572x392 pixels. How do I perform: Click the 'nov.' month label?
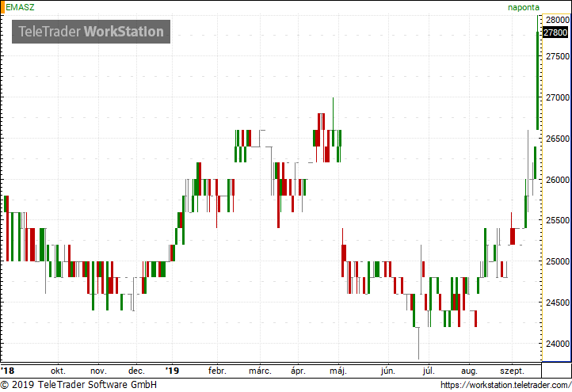pos(98,371)
